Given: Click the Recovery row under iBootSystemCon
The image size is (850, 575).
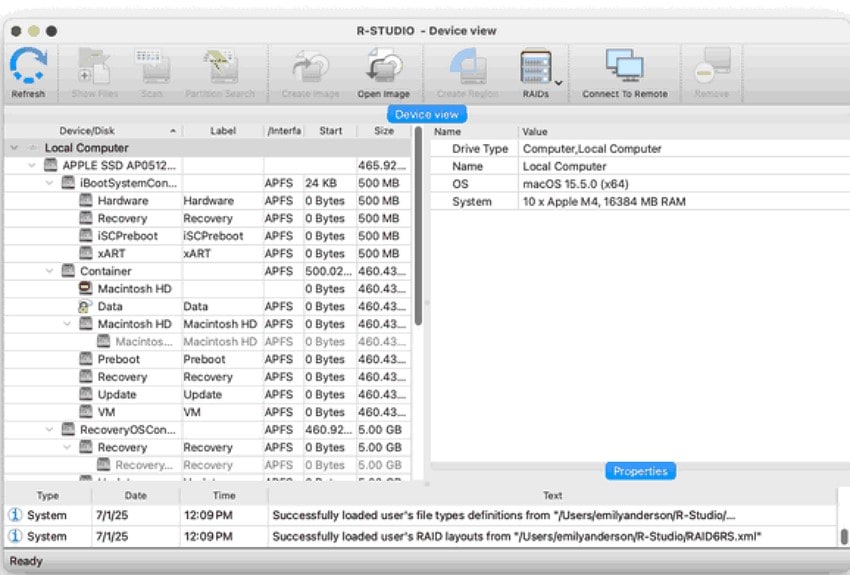Looking at the screenshot, I should click(x=208, y=218).
